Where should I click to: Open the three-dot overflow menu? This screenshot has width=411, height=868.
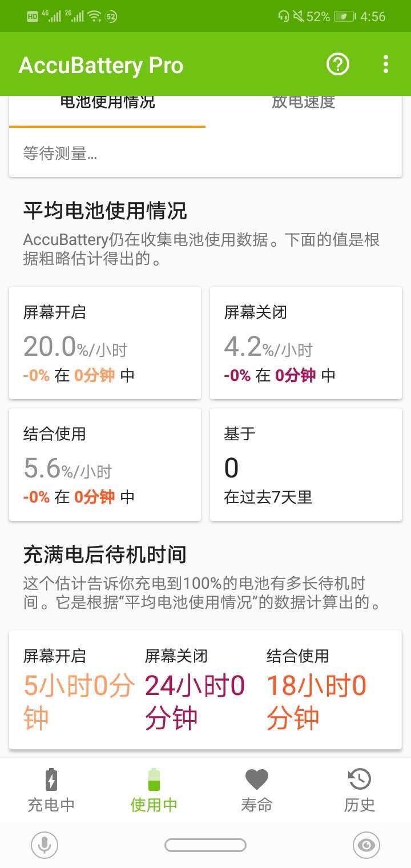tap(386, 65)
